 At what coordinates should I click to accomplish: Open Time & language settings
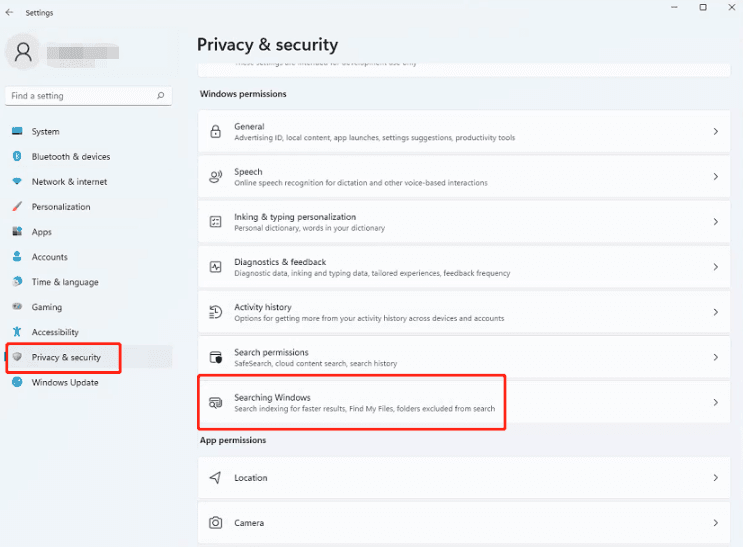(89, 282)
